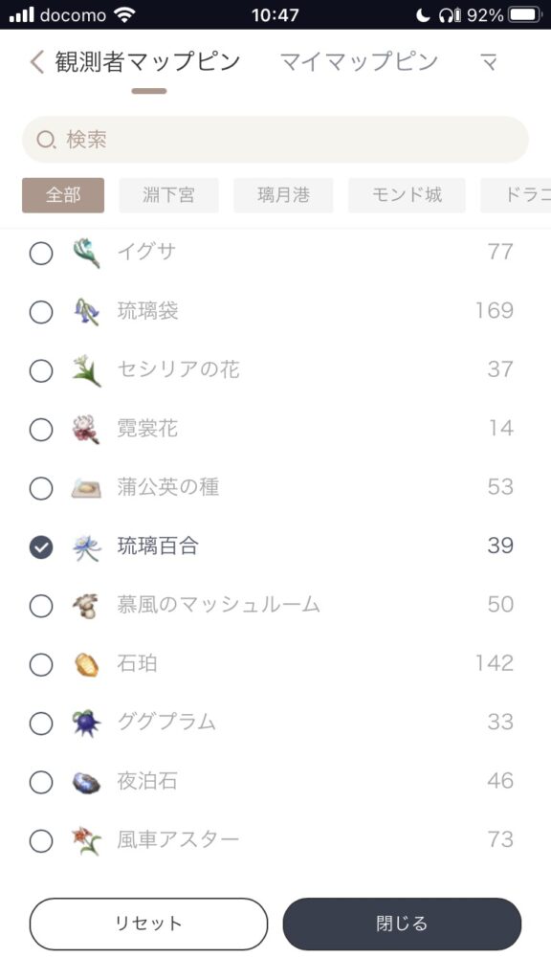Select the 全部 filter chip
This screenshot has width=551, height=980.
63,195
